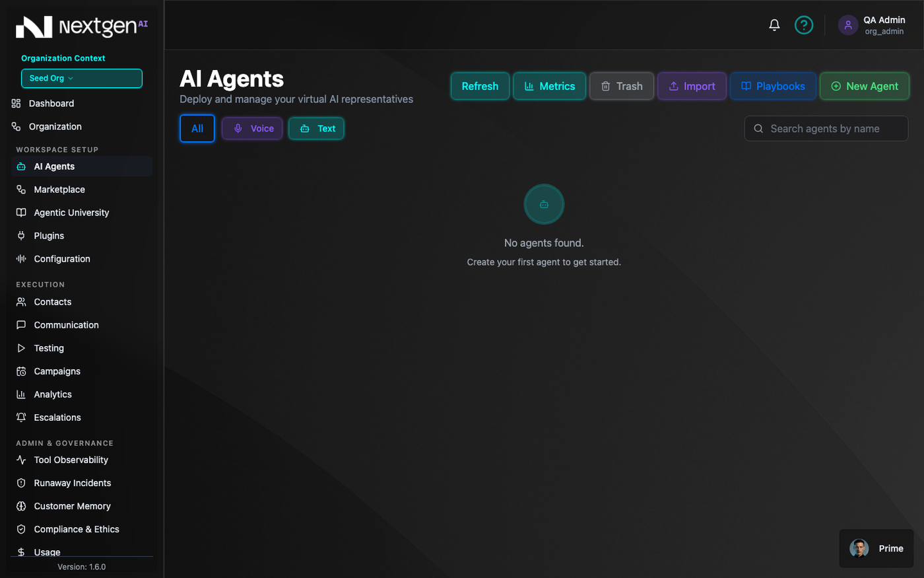Image resolution: width=924 pixels, height=578 pixels.
Task: Filter agents by Text
Action: tap(316, 128)
